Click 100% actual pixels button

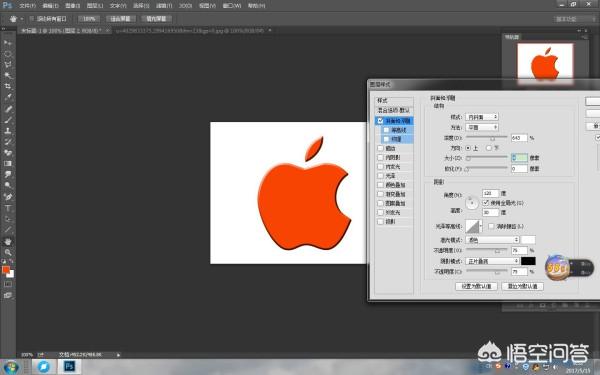[89, 19]
